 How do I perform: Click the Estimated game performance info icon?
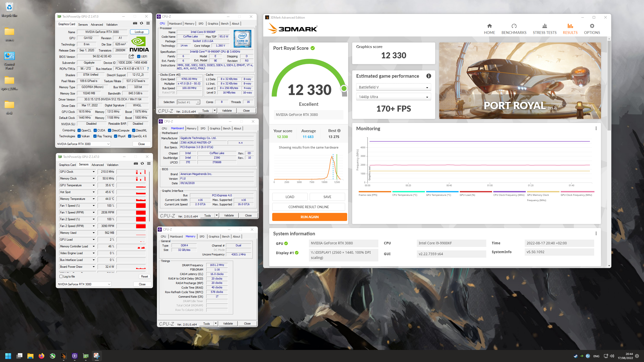429,76
